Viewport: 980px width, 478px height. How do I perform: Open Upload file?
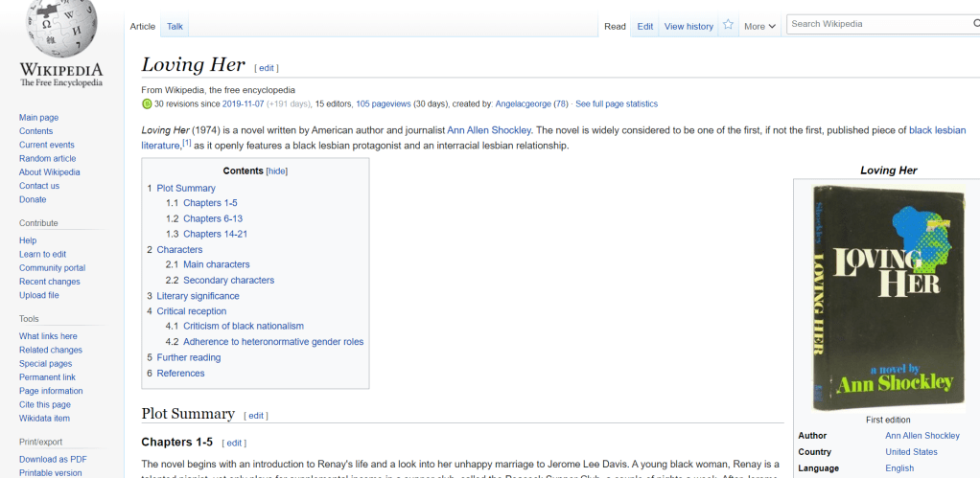[38, 295]
